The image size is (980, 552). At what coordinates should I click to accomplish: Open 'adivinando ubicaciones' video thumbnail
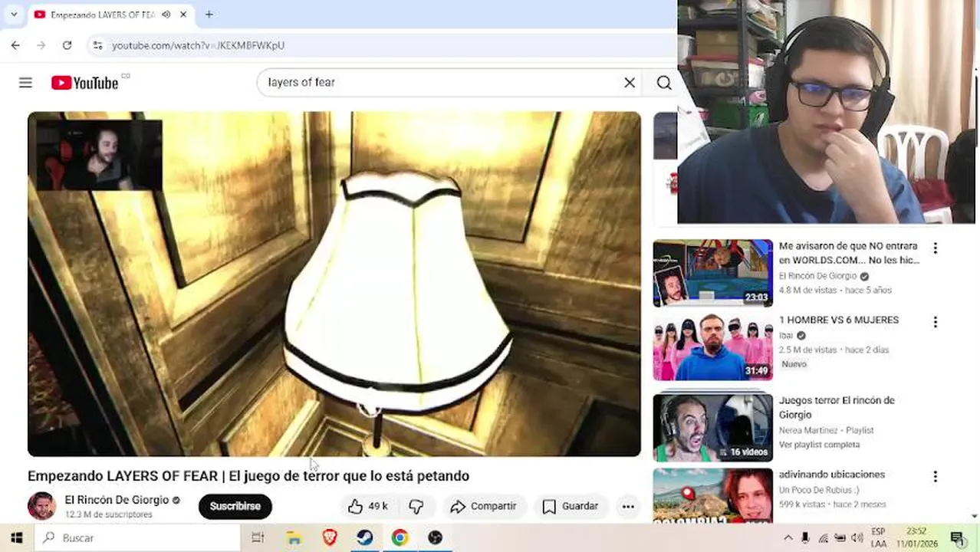(x=713, y=495)
